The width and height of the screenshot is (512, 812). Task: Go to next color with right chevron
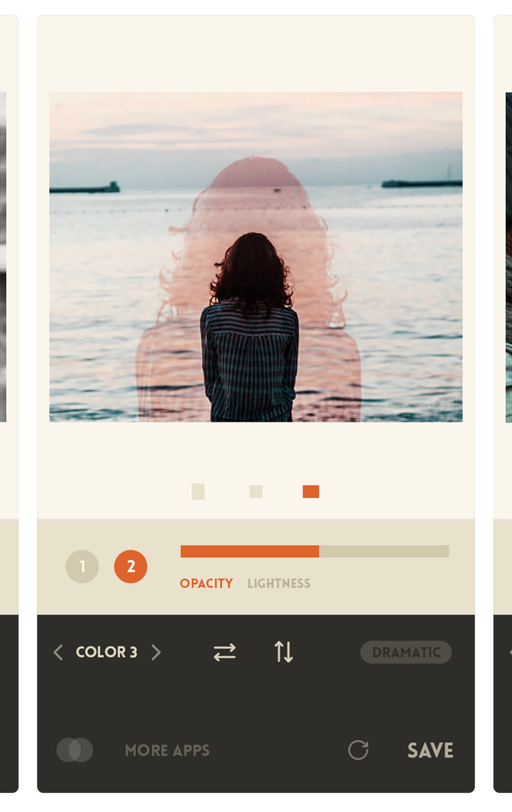156,652
